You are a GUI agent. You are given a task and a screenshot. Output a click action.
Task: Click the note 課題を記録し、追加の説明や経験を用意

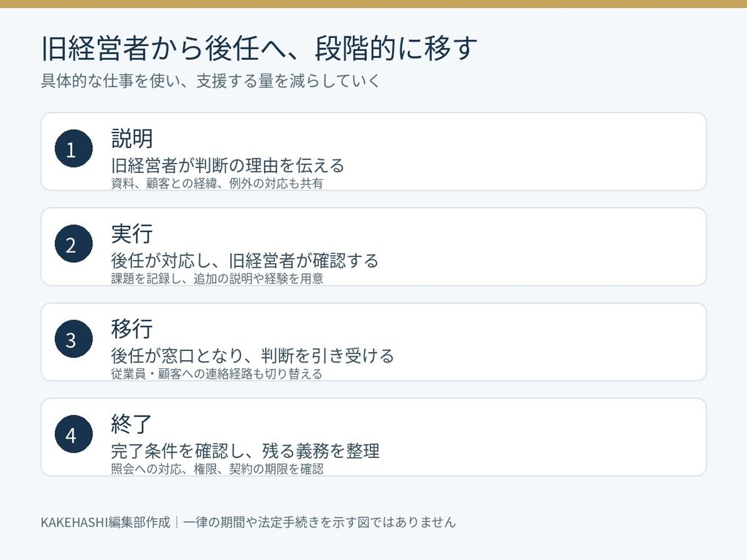coord(217,279)
